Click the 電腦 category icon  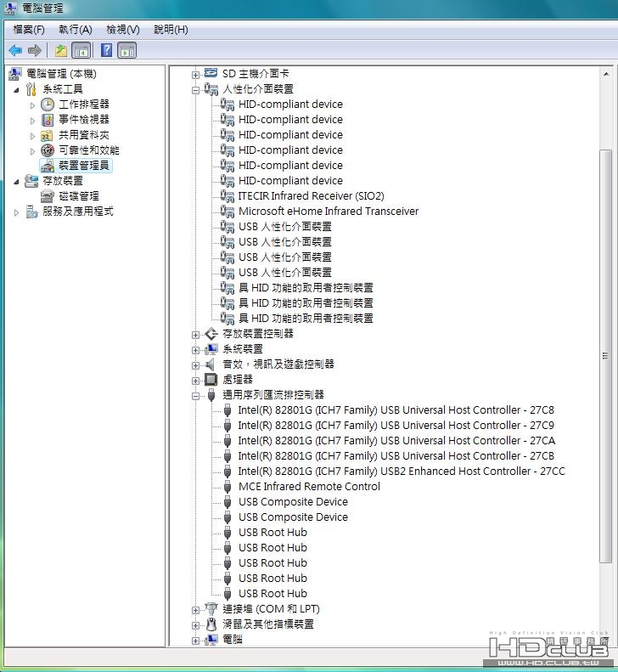[x=211, y=640]
